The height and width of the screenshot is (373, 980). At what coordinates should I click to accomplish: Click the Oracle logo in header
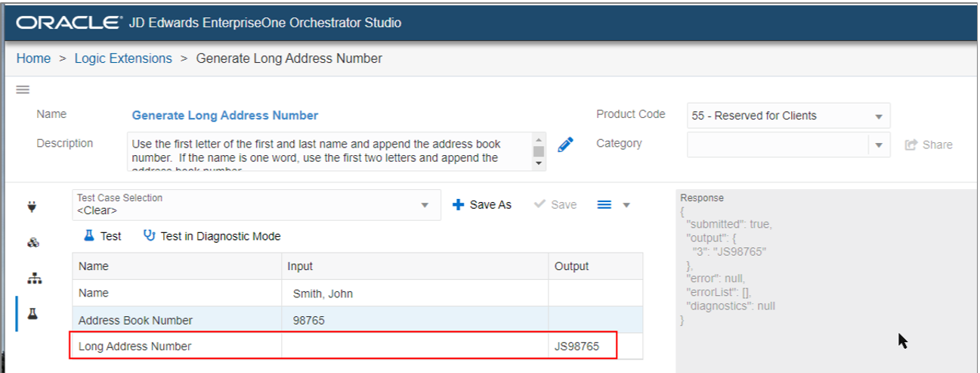tap(69, 23)
